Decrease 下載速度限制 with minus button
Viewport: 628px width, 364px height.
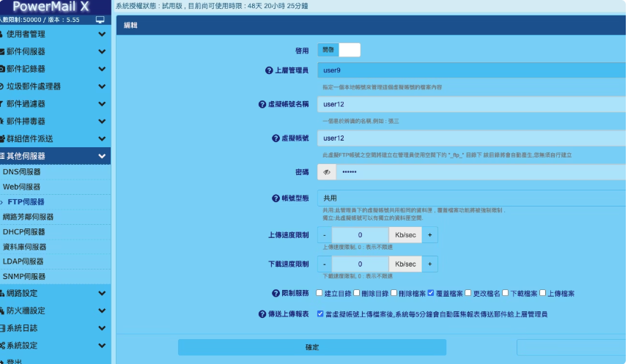(x=325, y=264)
